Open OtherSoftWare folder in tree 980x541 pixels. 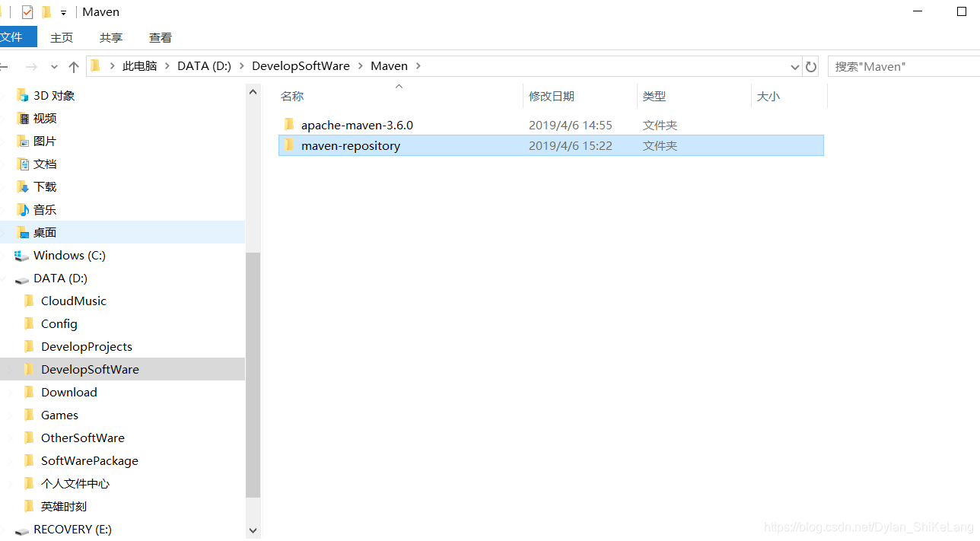pyautogui.click(x=83, y=438)
